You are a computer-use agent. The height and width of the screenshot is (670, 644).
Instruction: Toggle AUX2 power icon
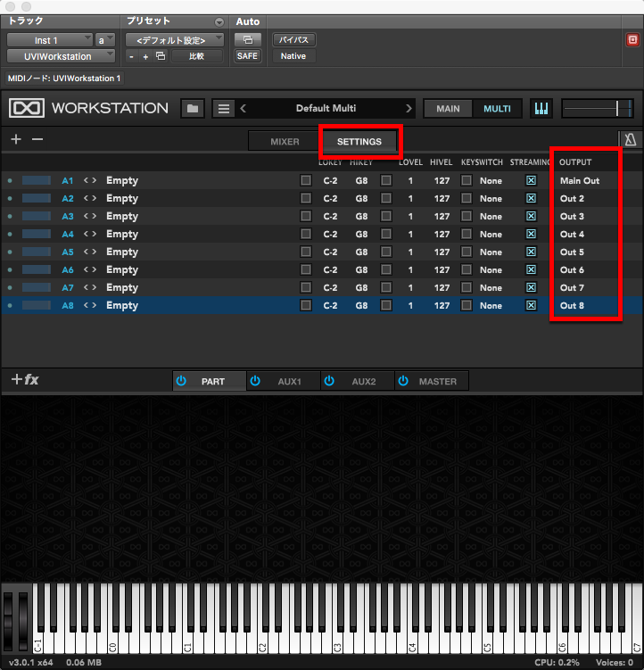pos(329,381)
